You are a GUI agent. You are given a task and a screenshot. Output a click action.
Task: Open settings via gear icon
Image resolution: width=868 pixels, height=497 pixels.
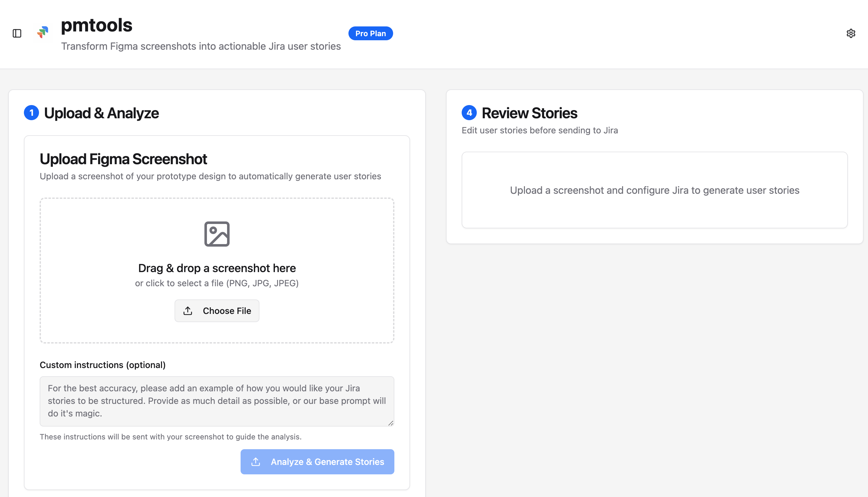pos(851,33)
